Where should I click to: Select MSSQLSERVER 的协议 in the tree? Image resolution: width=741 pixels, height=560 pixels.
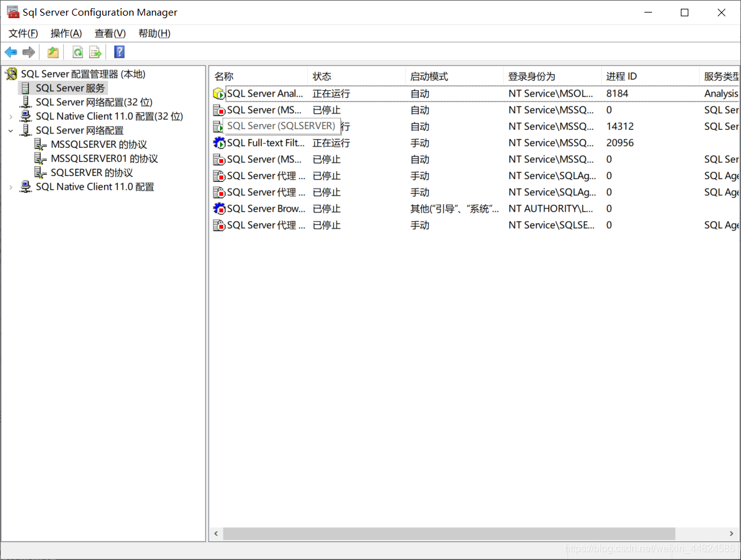(99, 145)
